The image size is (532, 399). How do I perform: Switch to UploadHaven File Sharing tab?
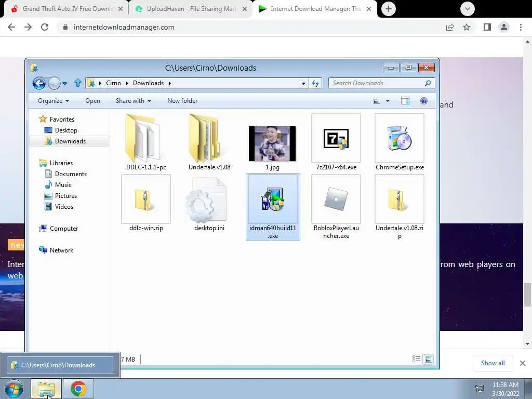191,9
